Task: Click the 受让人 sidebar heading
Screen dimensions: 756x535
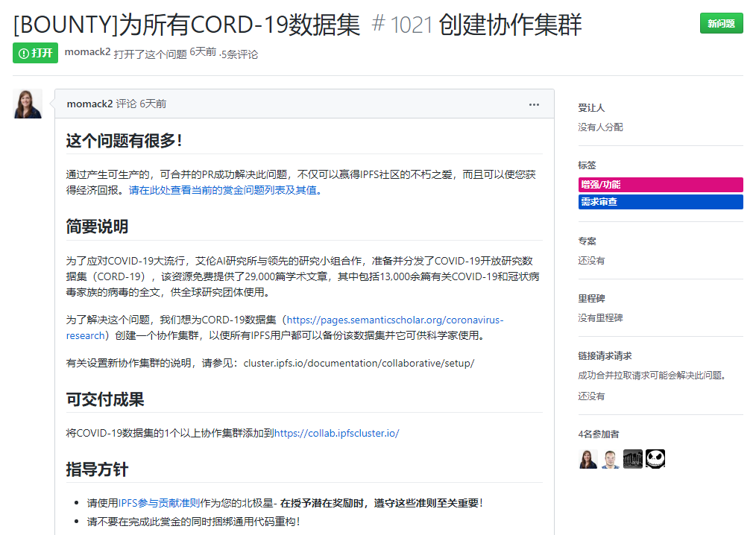Action: 591,108
